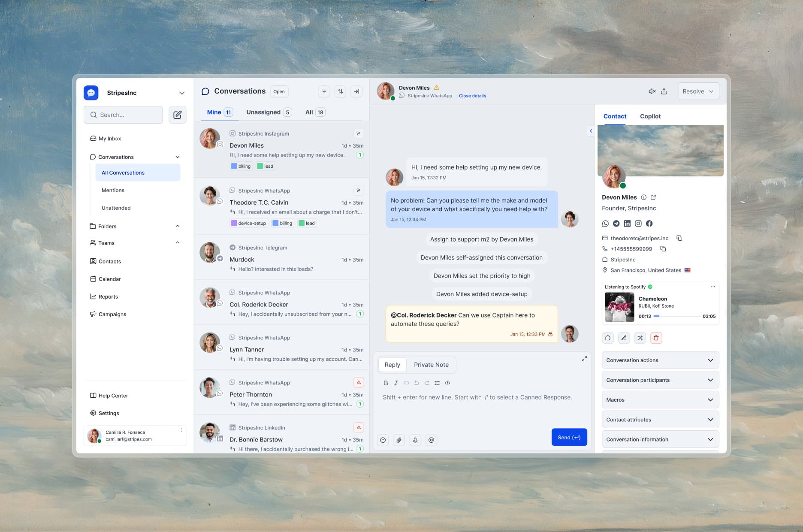The height and width of the screenshot is (532, 803).
Task: Open Mentions in the sidebar
Action: point(113,190)
